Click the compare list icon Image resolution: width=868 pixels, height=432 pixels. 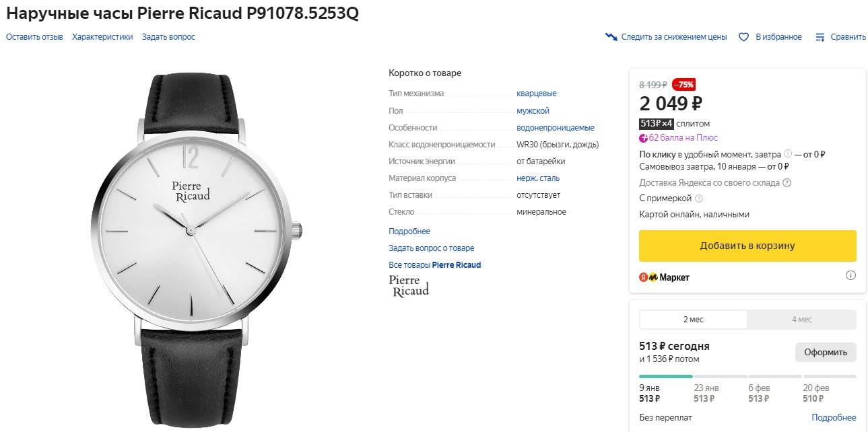[x=820, y=37]
